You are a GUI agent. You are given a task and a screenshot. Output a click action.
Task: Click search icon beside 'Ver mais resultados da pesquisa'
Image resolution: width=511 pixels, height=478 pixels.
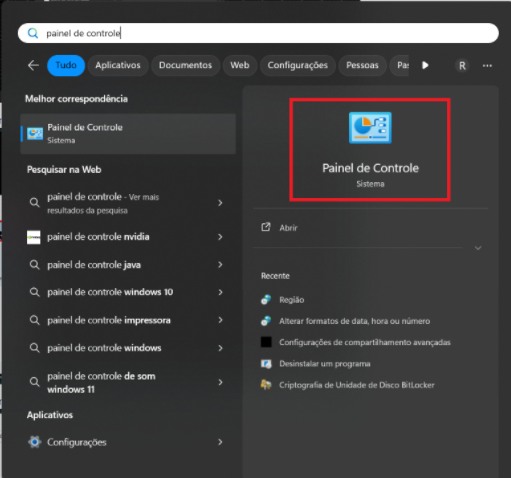[34, 202]
